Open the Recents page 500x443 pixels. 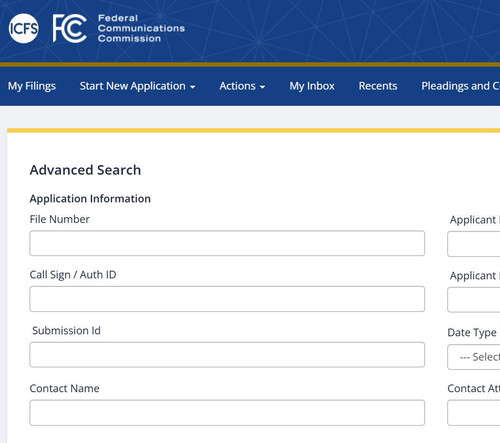pos(378,86)
